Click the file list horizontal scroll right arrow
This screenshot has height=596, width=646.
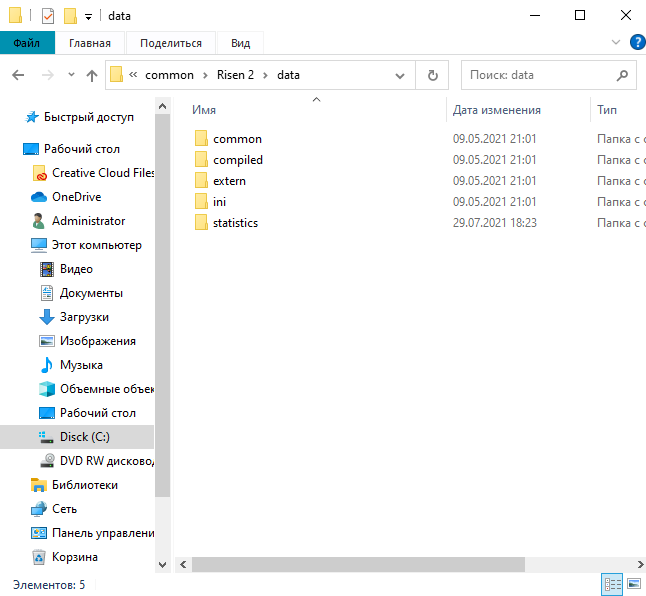640,564
